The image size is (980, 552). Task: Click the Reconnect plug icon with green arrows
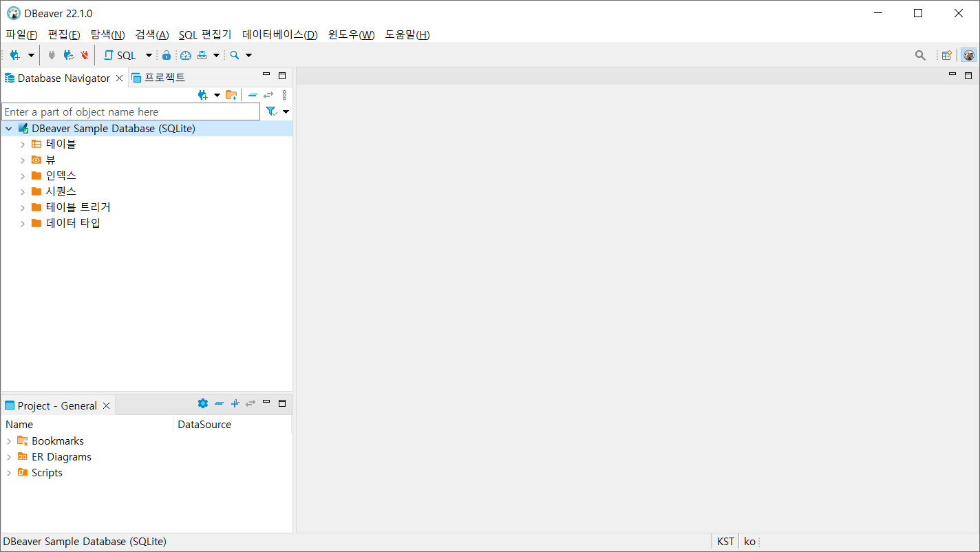68,55
